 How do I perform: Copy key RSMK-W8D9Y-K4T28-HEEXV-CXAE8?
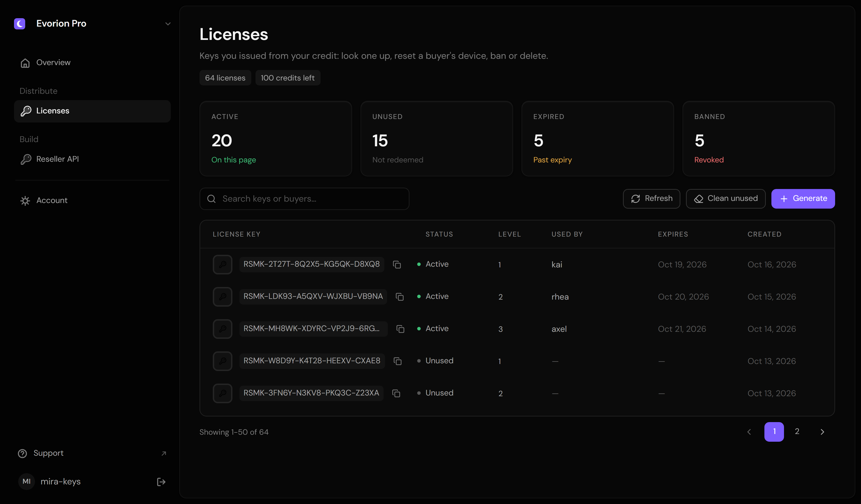tap(397, 361)
